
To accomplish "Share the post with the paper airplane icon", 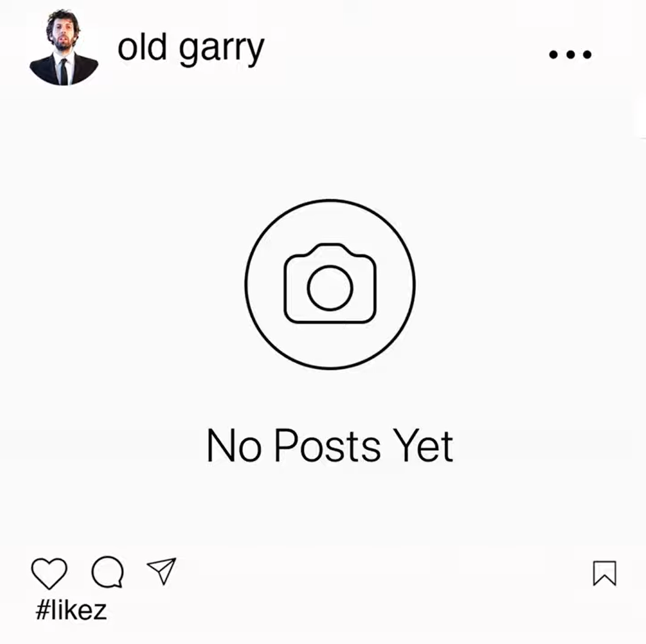I will point(162,571).
